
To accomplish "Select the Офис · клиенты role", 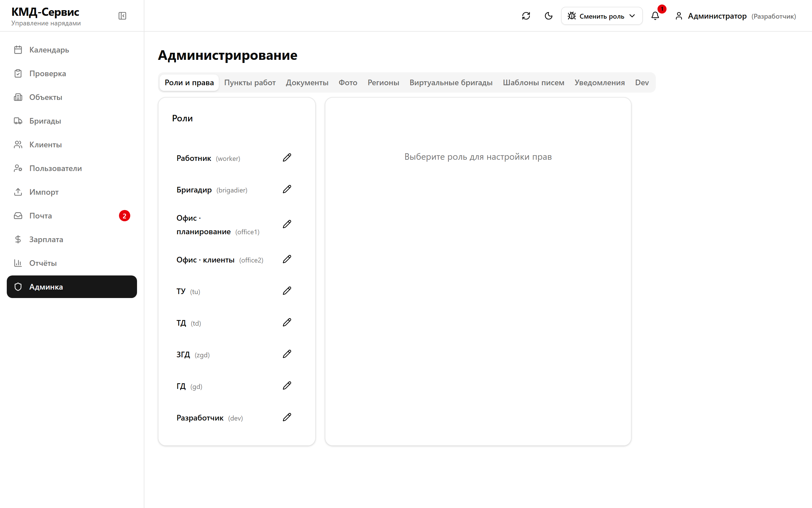I will pos(220,260).
